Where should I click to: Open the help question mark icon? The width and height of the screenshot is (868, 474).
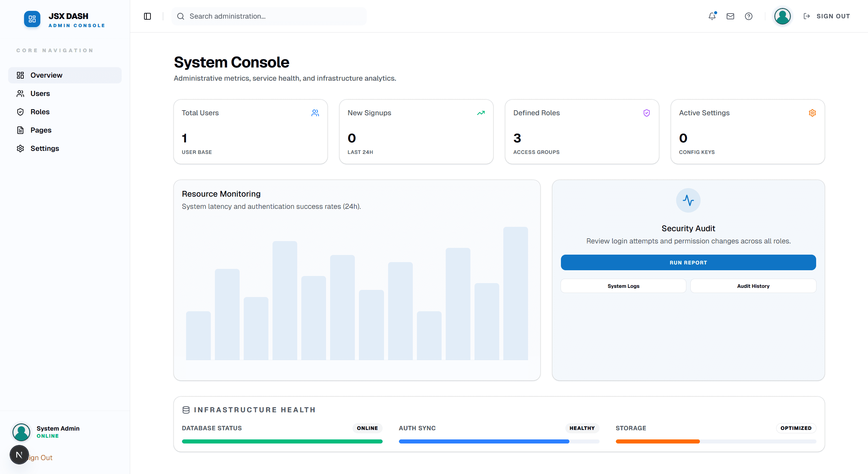tap(749, 16)
